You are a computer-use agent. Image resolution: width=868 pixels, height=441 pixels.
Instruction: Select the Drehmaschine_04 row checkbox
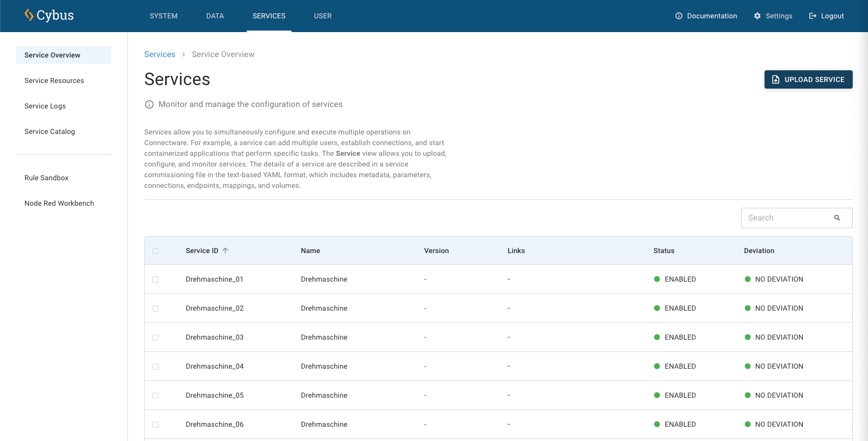click(155, 367)
